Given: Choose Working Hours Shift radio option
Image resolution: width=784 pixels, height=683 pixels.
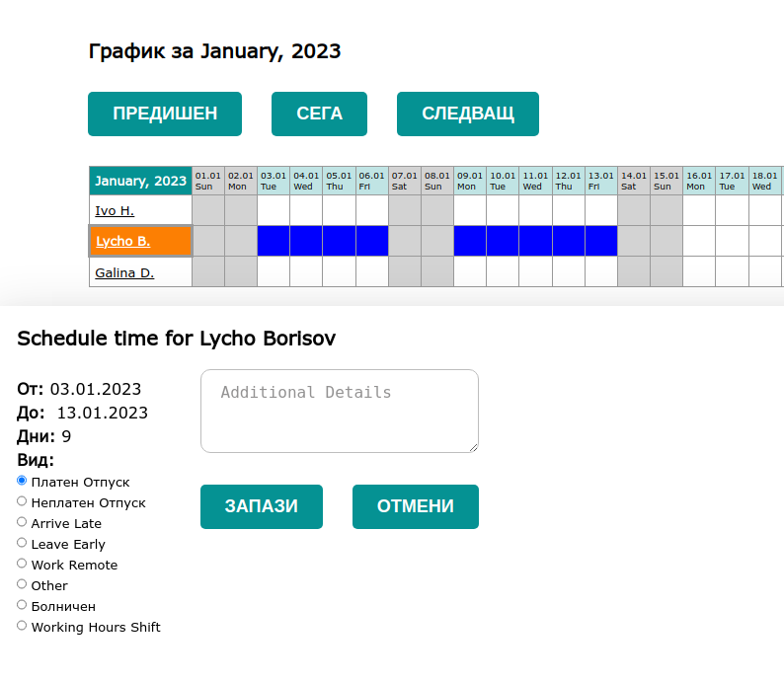Looking at the screenshot, I should (22, 626).
